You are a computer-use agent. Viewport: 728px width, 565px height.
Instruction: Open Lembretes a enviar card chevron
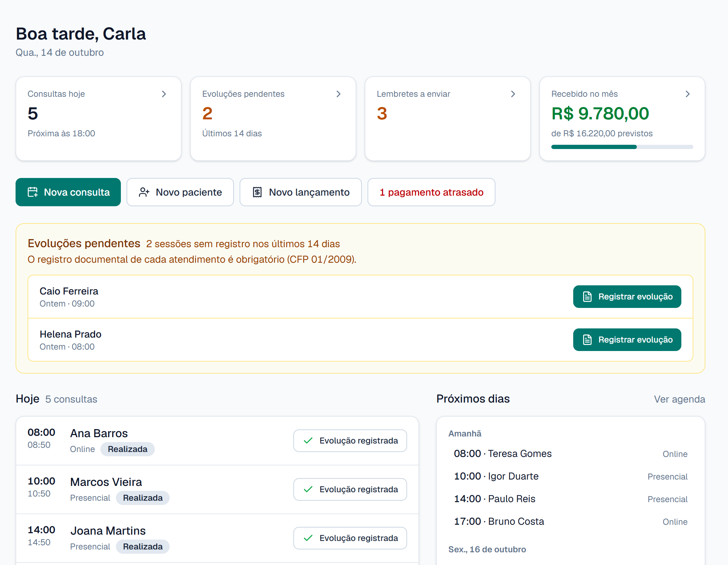coord(513,94)
